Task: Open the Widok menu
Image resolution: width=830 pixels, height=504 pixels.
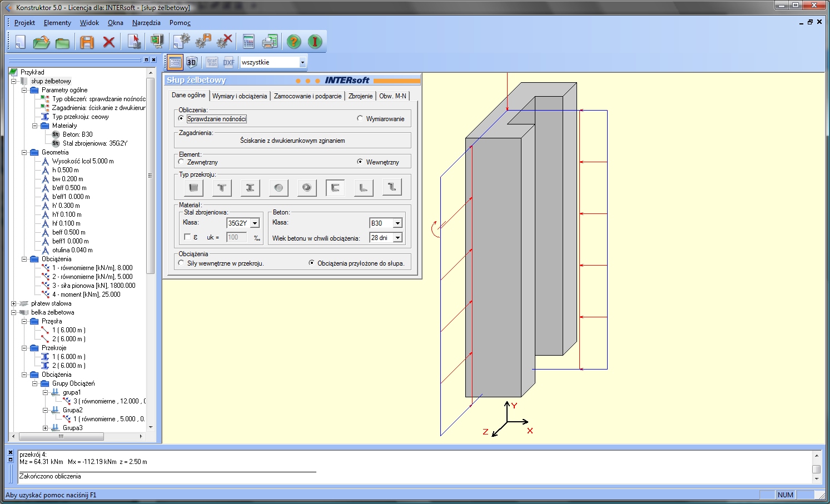Action: click(x=90, y=23)
